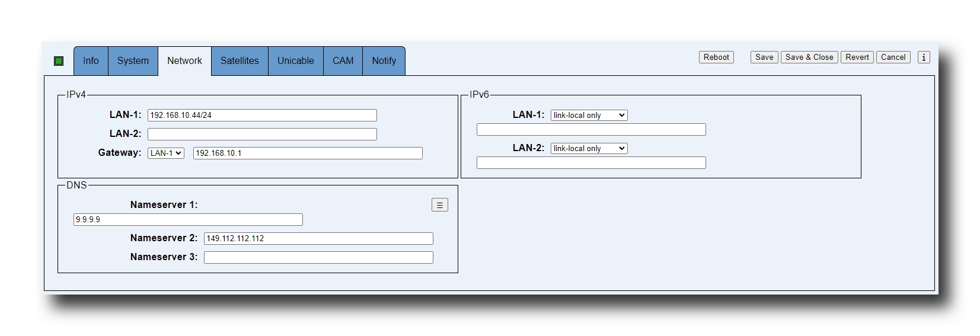Click the IPv6 LAN-2 address input

click(x=591, y=163)
